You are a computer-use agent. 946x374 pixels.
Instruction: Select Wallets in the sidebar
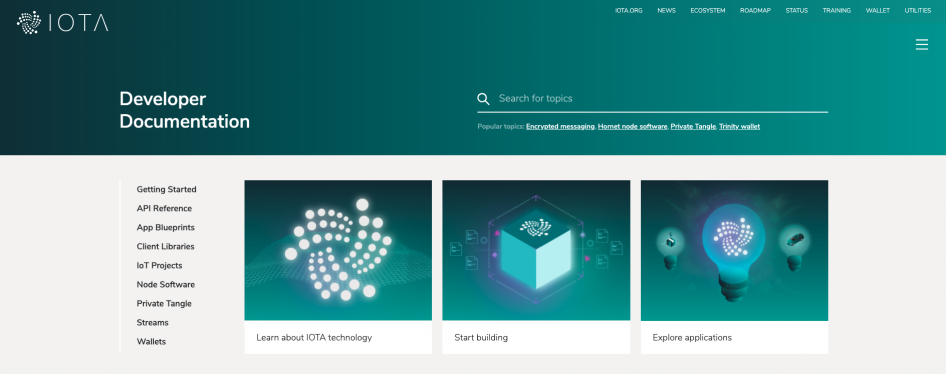(x=151, y=341)
